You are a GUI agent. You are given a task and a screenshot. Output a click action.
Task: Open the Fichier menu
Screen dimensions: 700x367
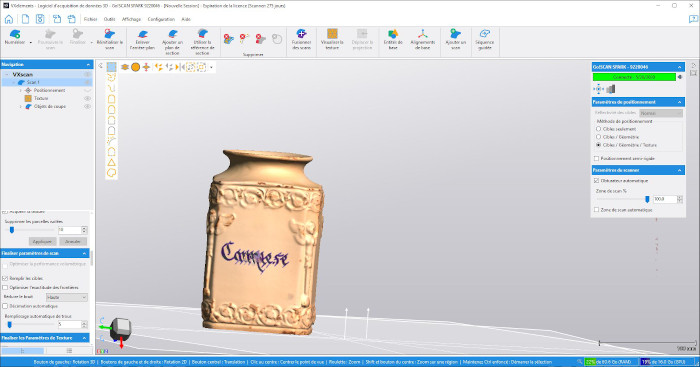click(x=90, y=19)
